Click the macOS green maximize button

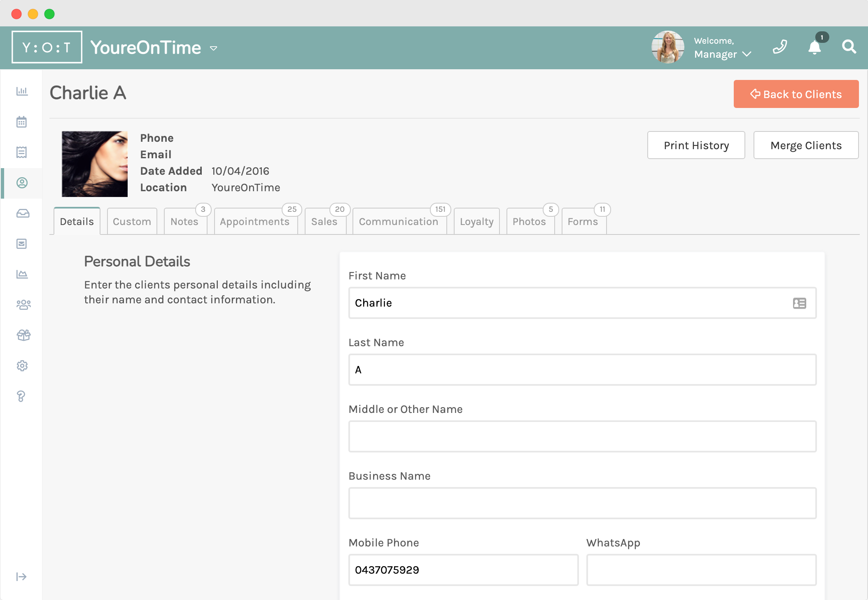(49, 14)
